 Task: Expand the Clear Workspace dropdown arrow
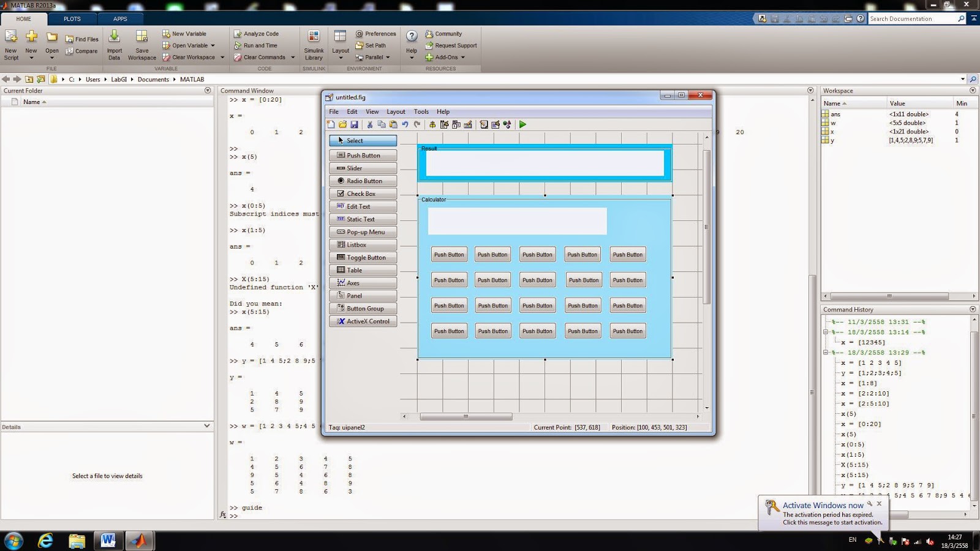222,58
